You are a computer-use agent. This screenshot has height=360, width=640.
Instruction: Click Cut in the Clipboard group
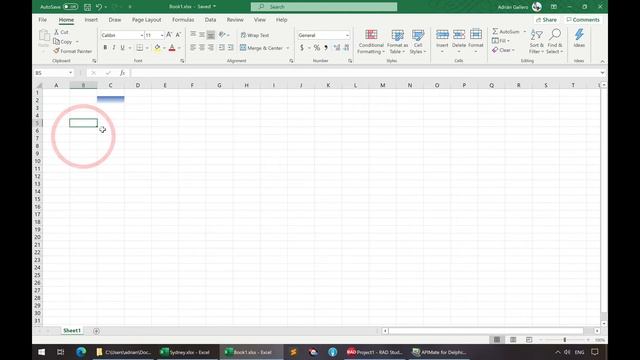click(61, 32)
